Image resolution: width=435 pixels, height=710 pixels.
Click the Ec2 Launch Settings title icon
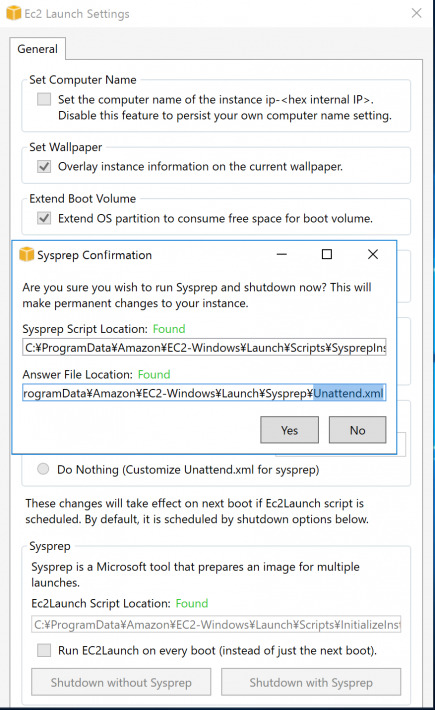pos(14,13)
